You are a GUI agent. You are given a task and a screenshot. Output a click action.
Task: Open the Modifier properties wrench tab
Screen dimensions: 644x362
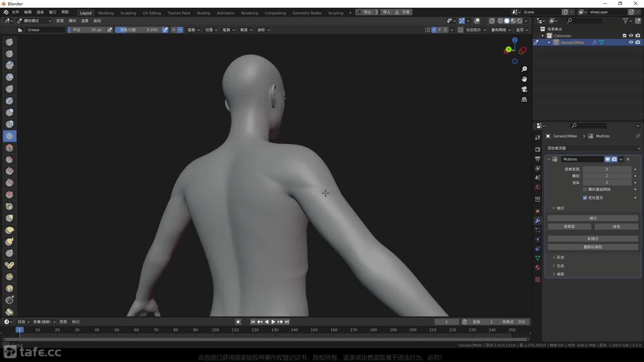coord(538,221)
